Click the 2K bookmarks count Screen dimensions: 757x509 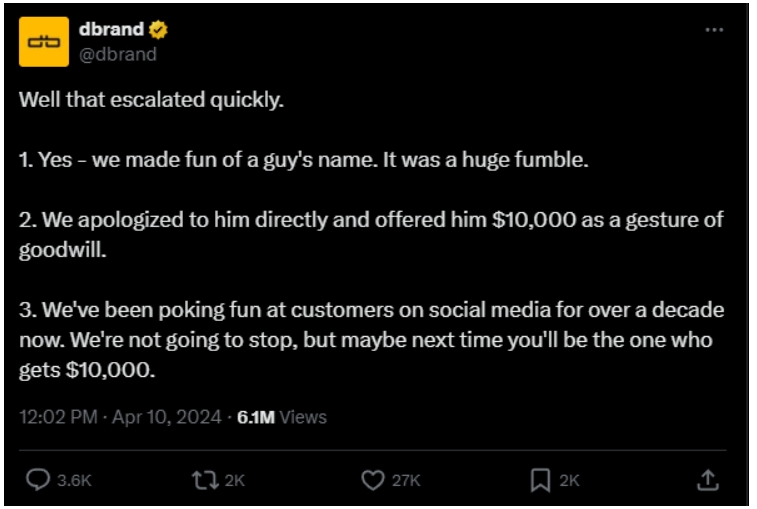pyautogui.click(x=569, y=481)
